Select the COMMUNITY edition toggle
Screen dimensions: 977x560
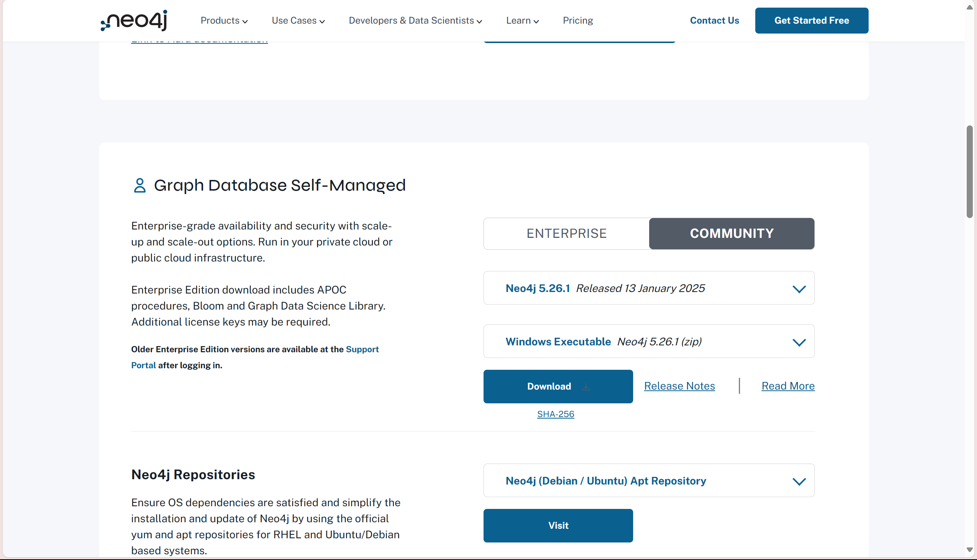pyautogui.click(x=731, y=233)
